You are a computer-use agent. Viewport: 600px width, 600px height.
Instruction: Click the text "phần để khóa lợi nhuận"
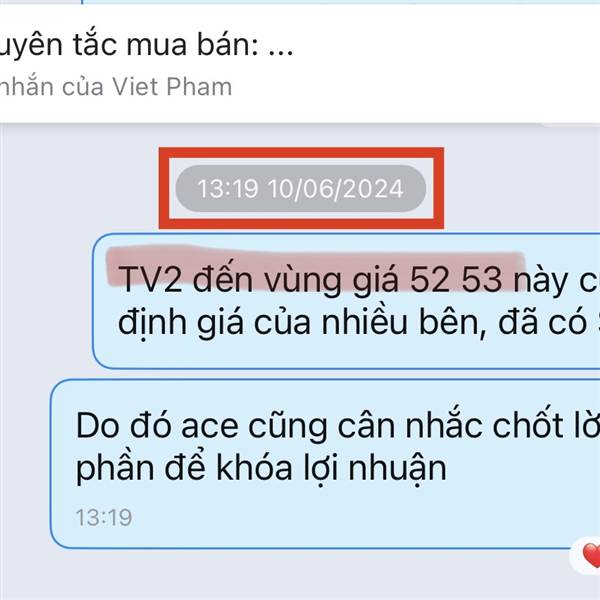pyautogui.click(x=261, y=468)
